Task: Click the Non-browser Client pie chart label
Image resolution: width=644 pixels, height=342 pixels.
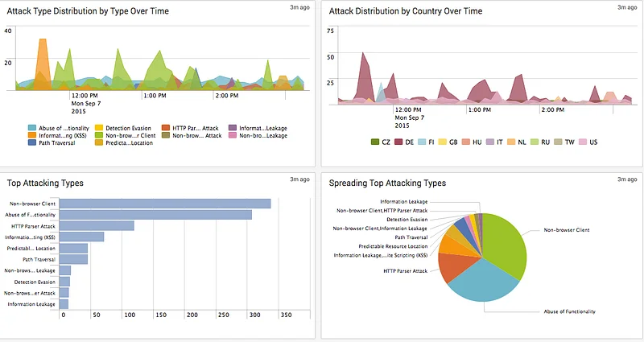Action: click(567, 230)
